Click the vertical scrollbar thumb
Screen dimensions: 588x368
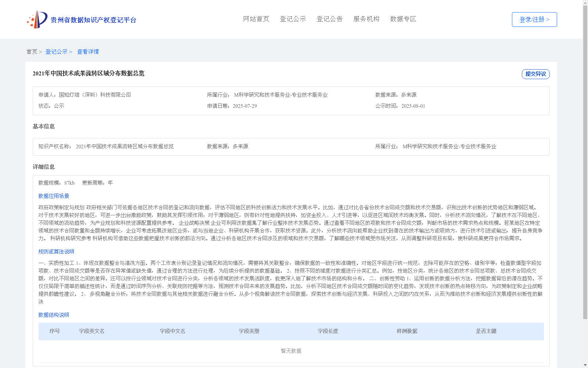pos(585,162)
